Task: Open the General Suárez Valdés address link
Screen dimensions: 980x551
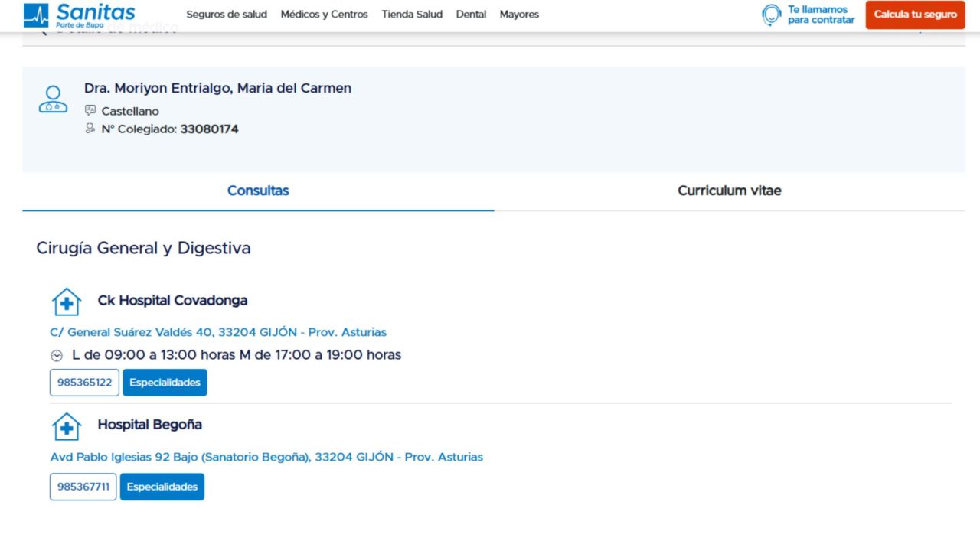Action: (x=218, y=332)
